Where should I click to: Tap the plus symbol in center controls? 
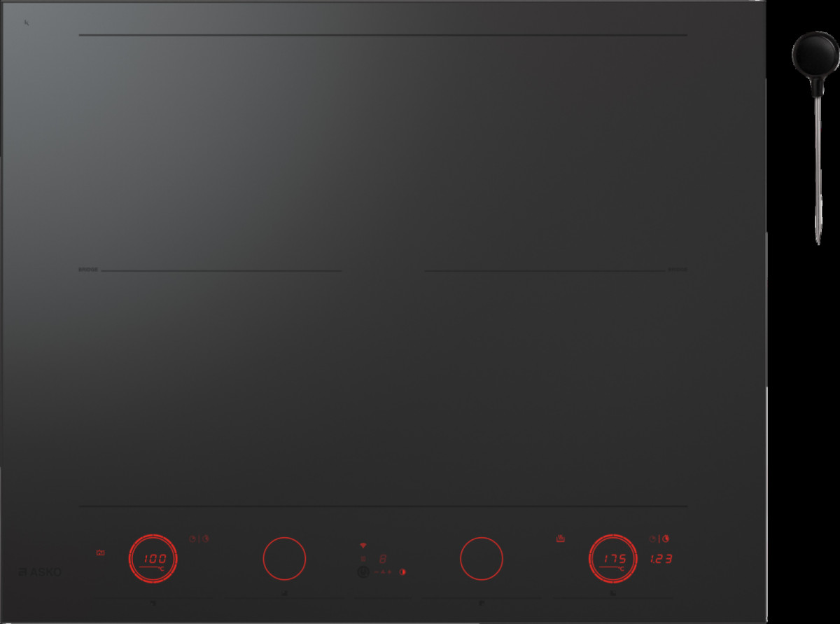[389, 572]
